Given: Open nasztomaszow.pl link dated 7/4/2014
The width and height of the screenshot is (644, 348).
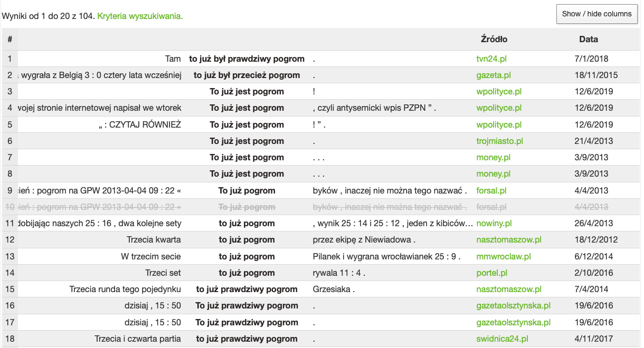Looking at the screenshot, I should [x=508, y=289].
